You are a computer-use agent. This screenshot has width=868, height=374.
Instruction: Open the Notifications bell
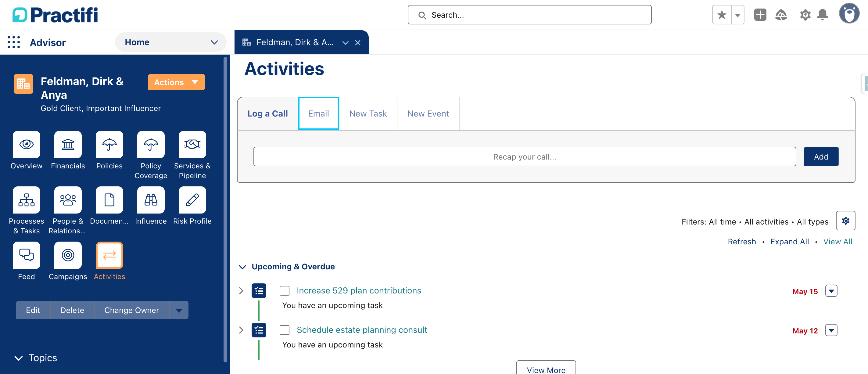pyautogui.click(x=823, y=15)
